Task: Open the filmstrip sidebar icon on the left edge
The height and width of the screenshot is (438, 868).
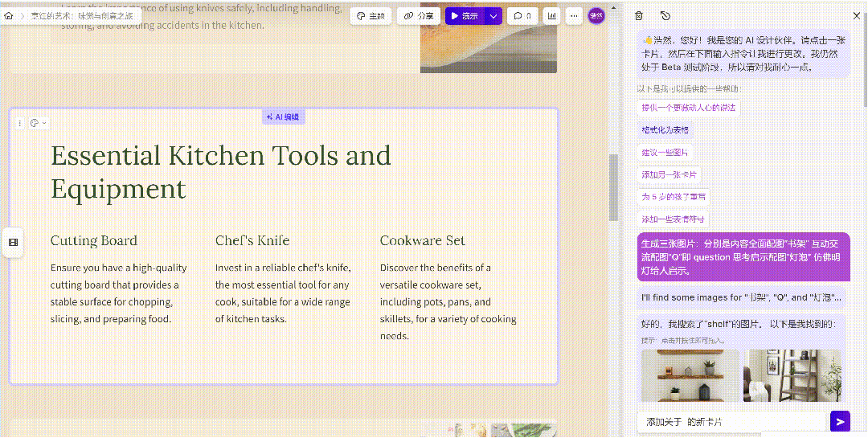Action: click(13, 242)
